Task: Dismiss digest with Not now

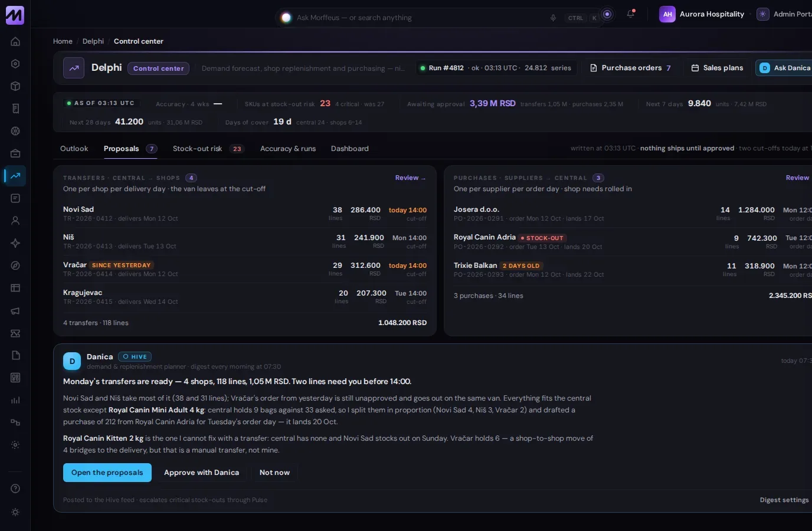Action: 274,473
